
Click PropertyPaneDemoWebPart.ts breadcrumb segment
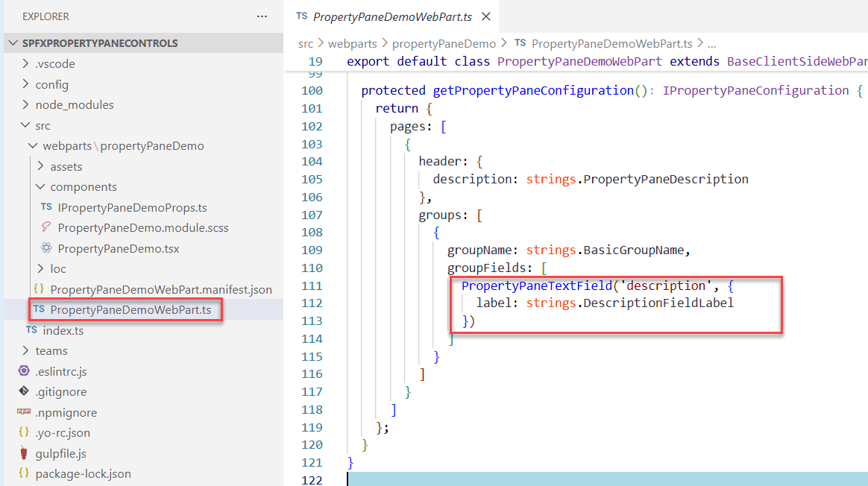pos(611,44)
